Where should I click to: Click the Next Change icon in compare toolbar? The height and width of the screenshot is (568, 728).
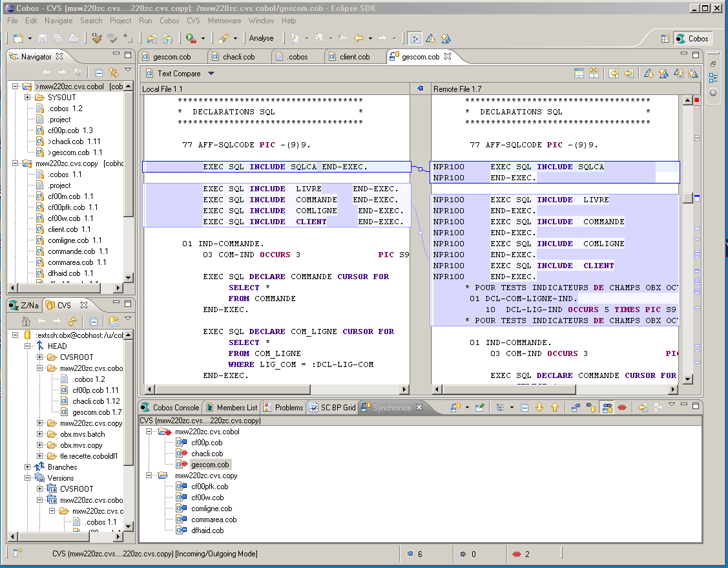[678, 74]
